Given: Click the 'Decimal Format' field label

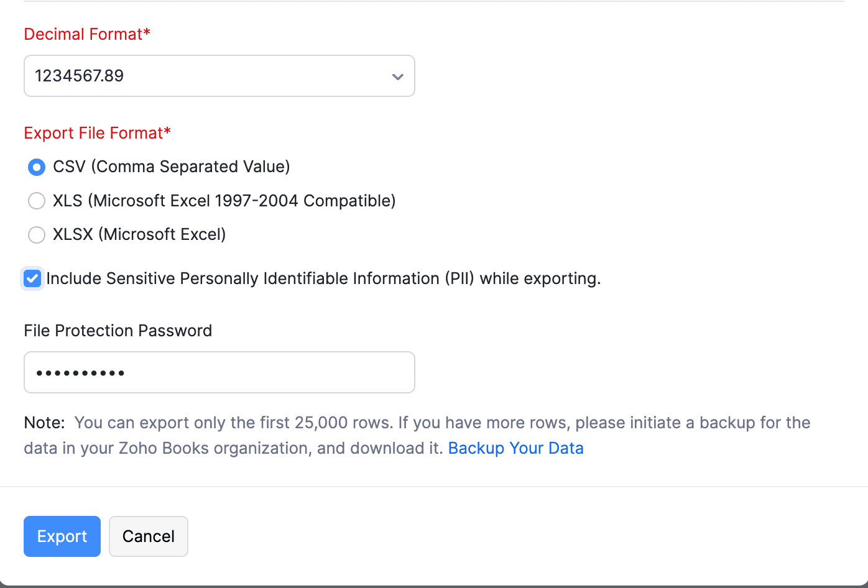Looking at the screenshot, I should pyautogui.click(x=87, y=34).
